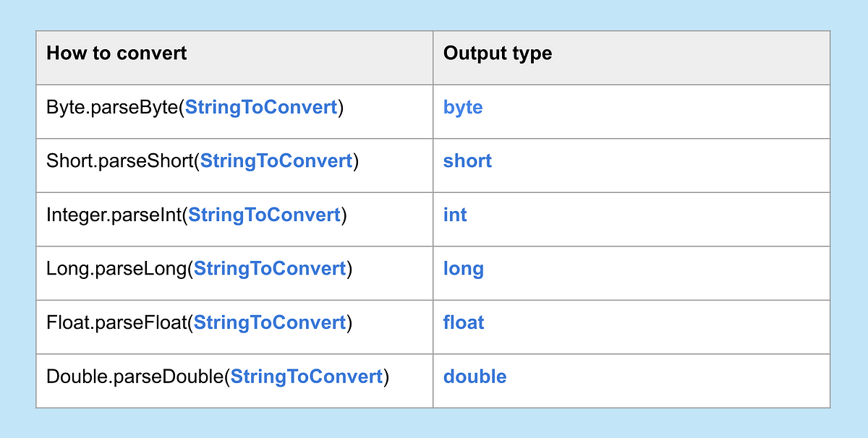The height and width of the screenshot is (438, 868).
Task: Click the blue 'double' output type
Action: pyautogui.click(x=475, y=377)
